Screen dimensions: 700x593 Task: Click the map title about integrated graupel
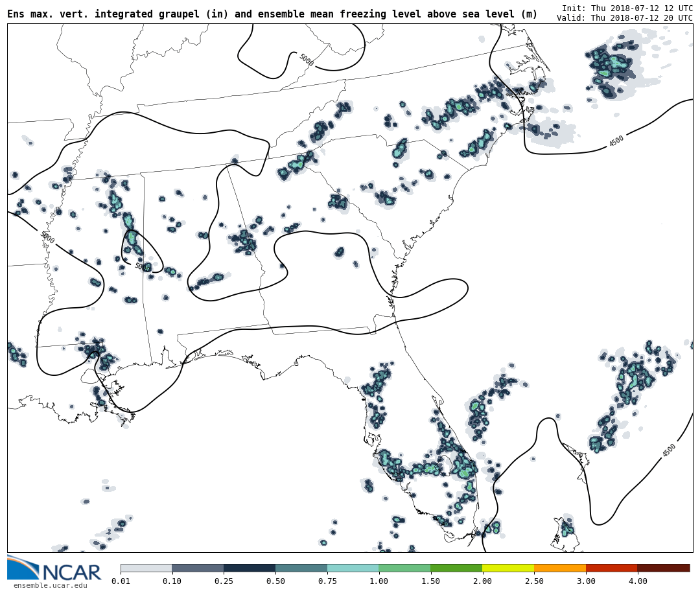pyautogui.click(x=272, y=14)
